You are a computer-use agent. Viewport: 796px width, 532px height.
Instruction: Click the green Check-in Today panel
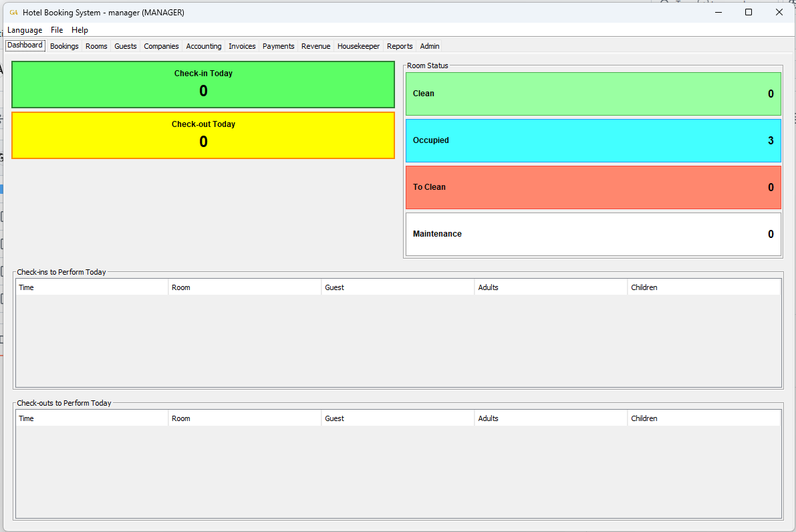pos(203,84)
